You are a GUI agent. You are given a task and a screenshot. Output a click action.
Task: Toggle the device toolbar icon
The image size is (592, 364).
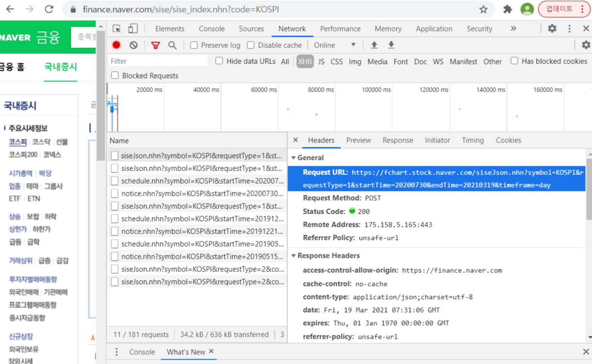pyautogui.click(x=133, y=29)
